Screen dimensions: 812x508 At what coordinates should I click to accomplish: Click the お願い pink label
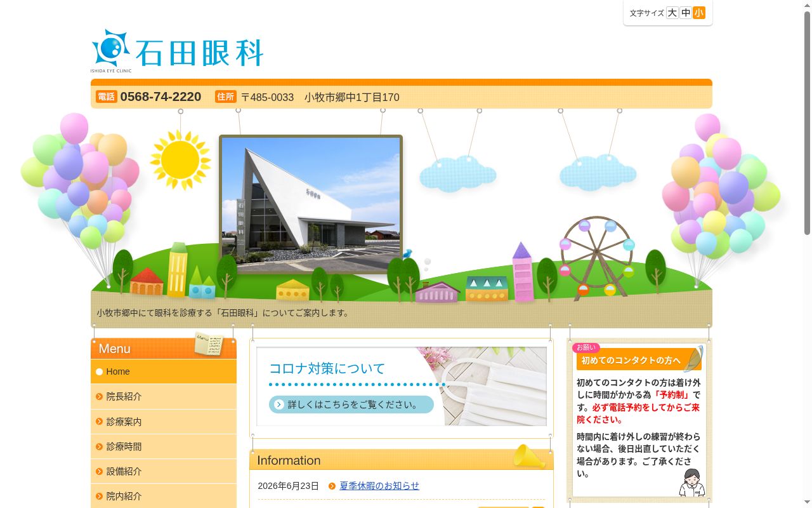click(586, 347)
